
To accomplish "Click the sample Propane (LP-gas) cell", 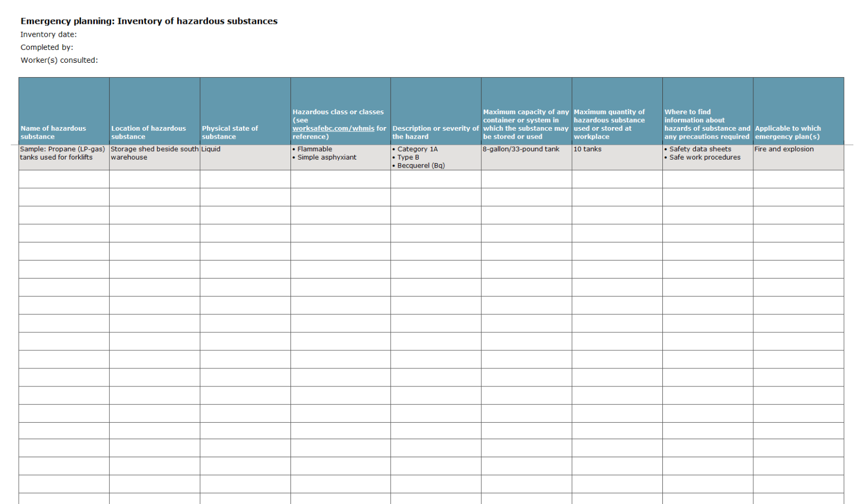I will point(63,153).
